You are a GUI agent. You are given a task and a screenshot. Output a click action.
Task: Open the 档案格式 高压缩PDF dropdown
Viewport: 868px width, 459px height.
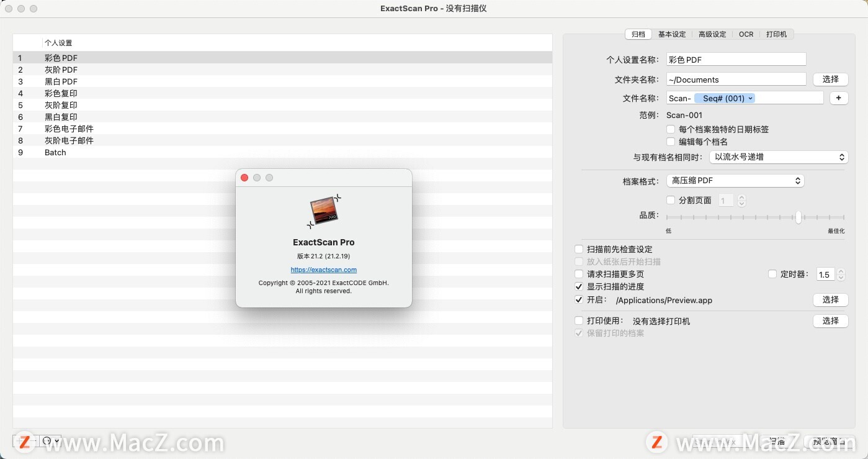[x=735, y=181]
